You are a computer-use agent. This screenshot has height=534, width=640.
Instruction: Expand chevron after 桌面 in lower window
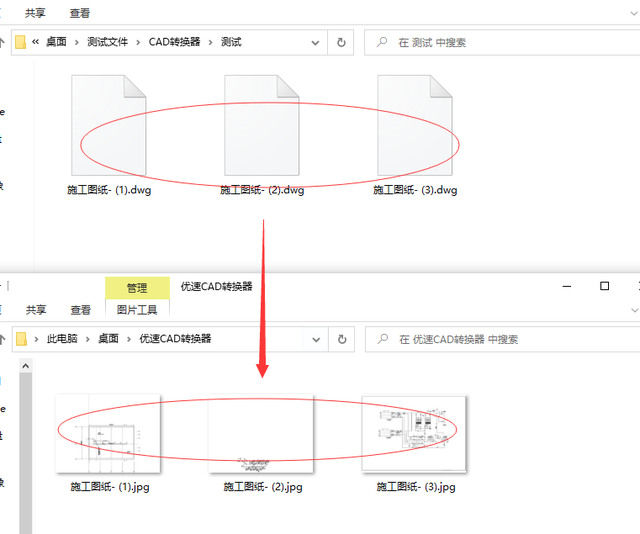129,339
